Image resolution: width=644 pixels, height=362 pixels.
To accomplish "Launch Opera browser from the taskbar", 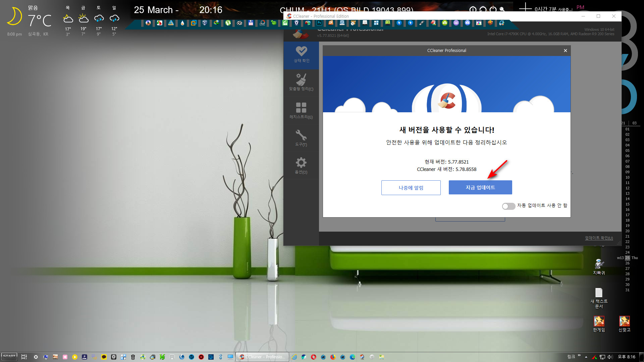I will 314,357.
